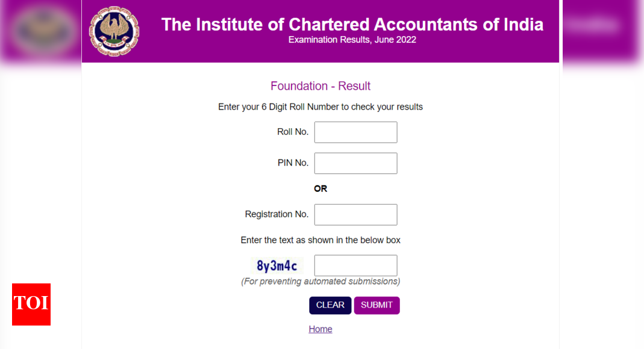Click the PIN No. label text
This screenshot has height=349, width=644.
coord(293,162)
